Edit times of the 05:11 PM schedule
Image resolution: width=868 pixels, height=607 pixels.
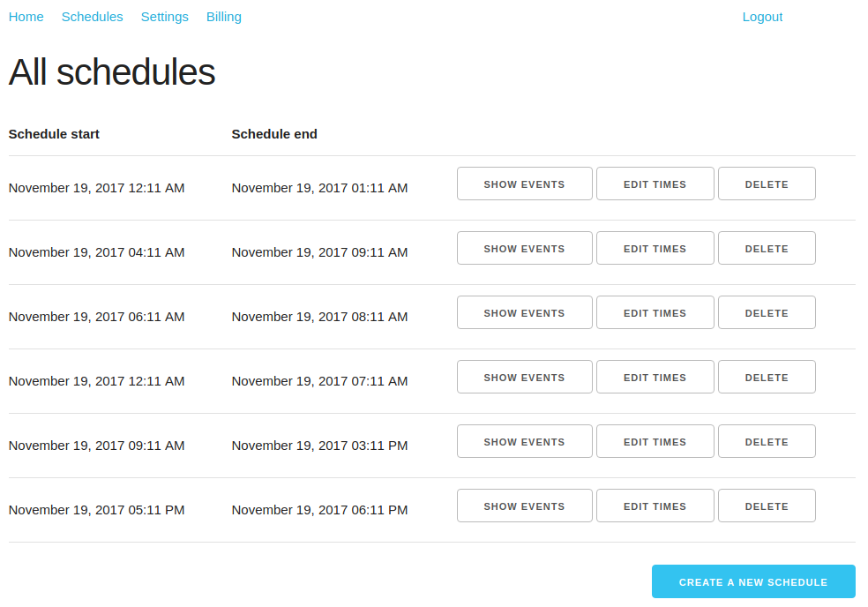coord(655,506)
